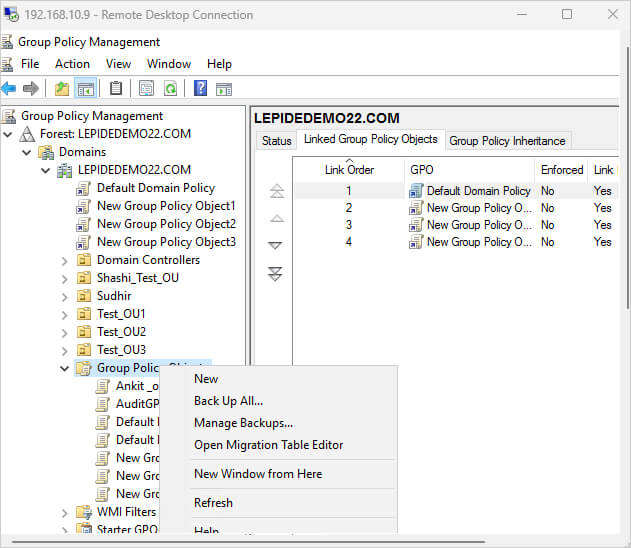This screenshot has height=548, width=631.
Task: Sort by the Link Order column header
Action: point(349,170)
